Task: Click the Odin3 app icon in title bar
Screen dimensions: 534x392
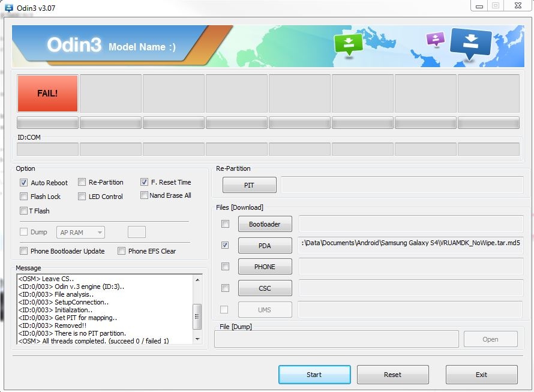Action: (8, 8)
